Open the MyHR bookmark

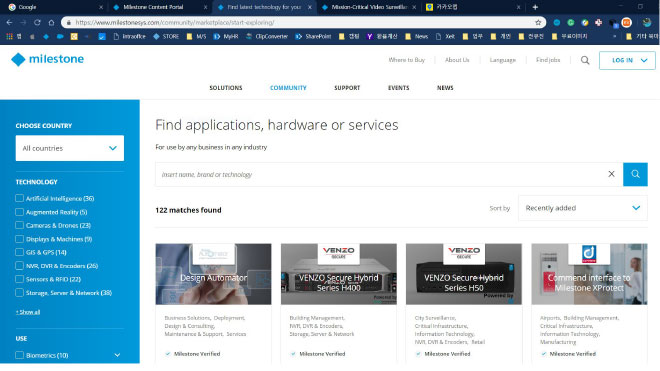[226, 37]
